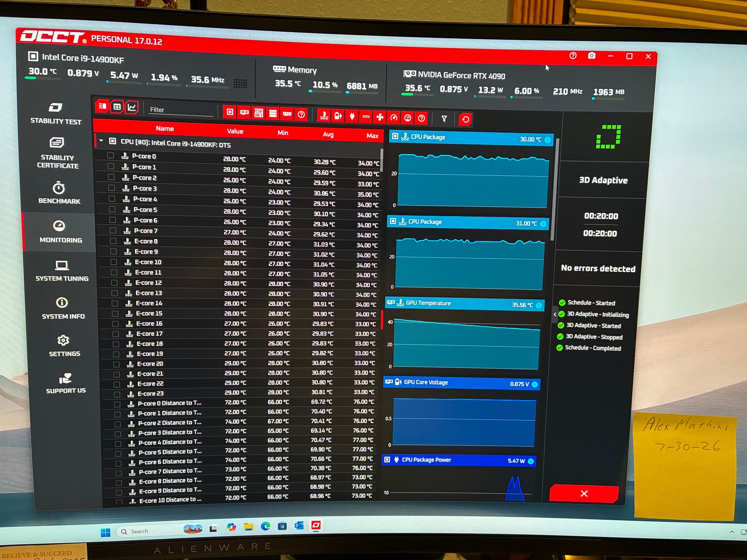Switch to the grid table view icon
The image size is (747, 560).
pos(117,107)
